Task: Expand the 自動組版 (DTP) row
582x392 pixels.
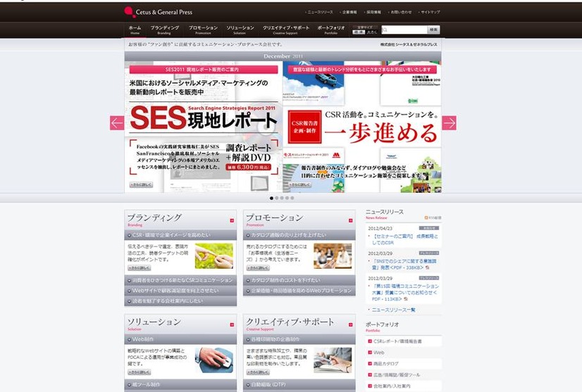Action: click(299, 384)
